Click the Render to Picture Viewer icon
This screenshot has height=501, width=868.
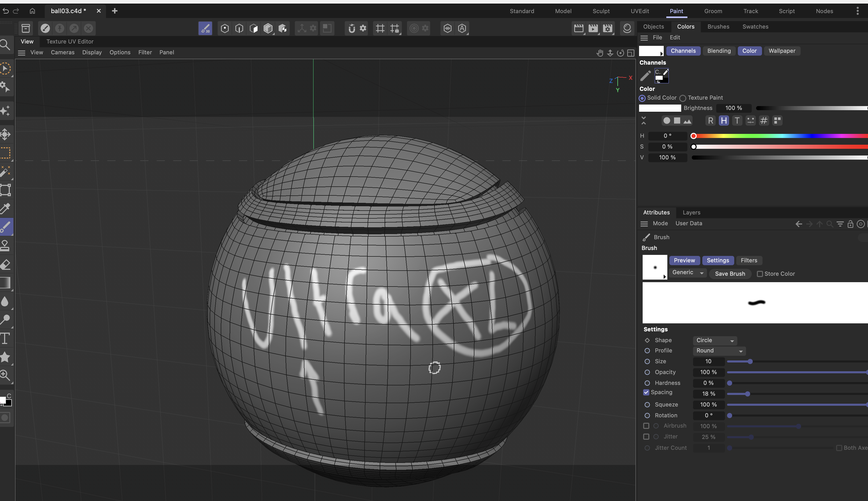coord(593,28)
